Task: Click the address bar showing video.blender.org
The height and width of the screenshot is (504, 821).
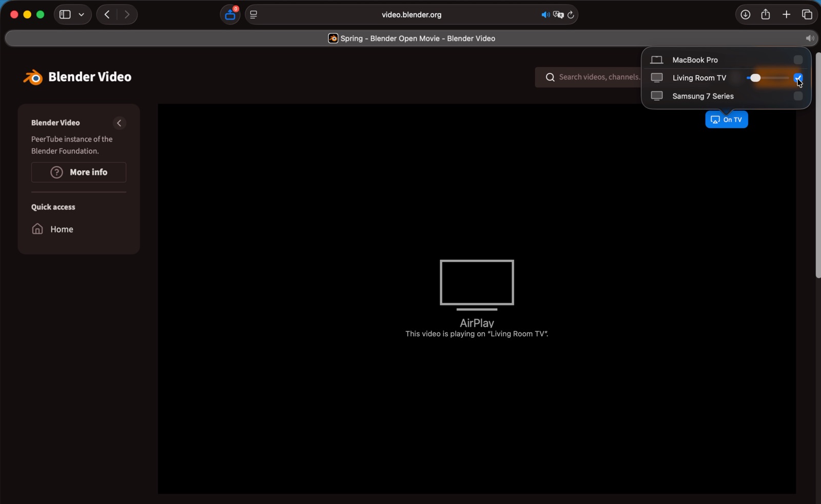Action: pyautogui.click(x=412, y=14)
